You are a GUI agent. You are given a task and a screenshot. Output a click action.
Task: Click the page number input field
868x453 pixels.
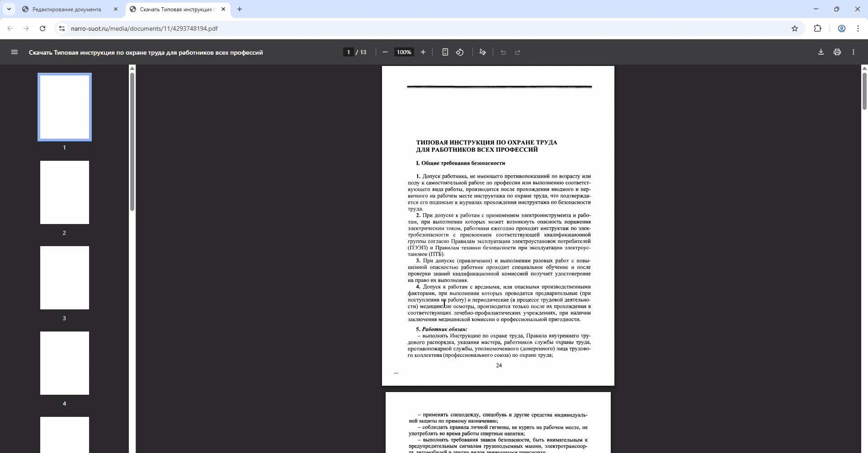(x=348, y=52)
